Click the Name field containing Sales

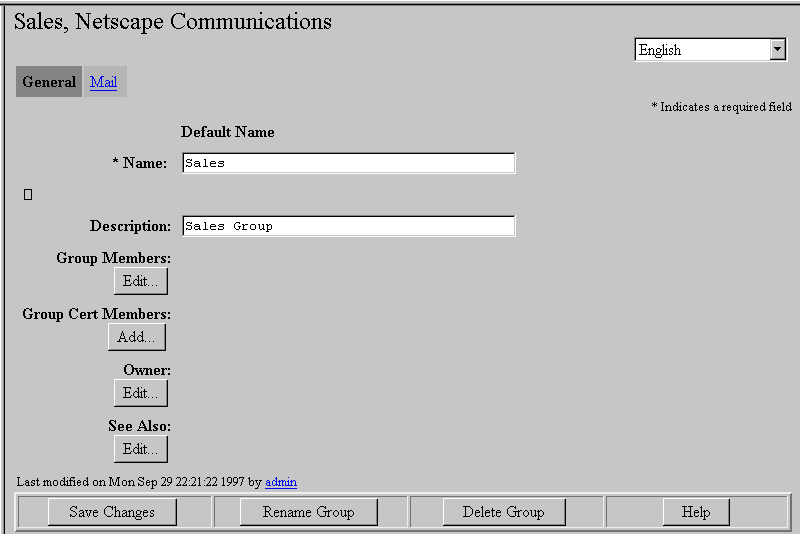[348, 163]
